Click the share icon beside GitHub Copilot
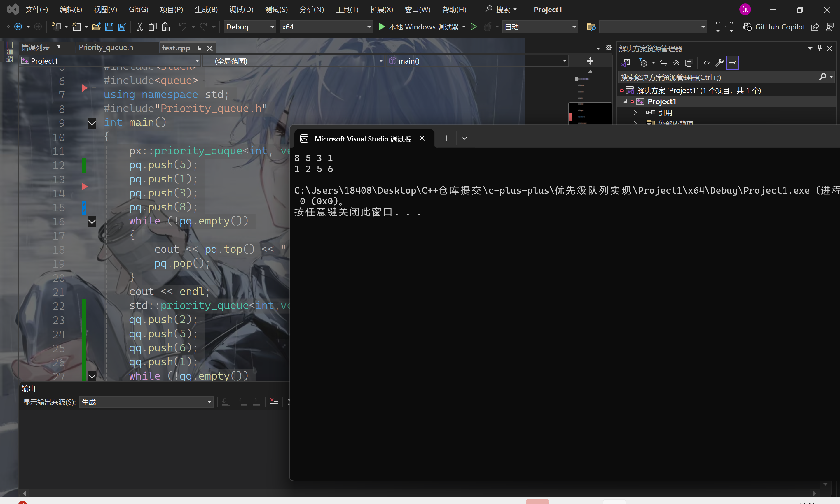The height and width of the screenshot is (504, 840). coord(815,27)
